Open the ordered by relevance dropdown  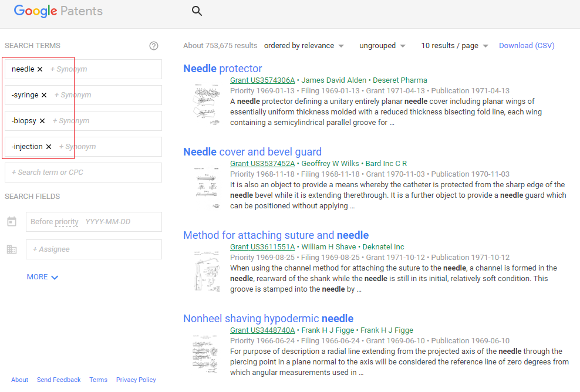tap(304, 46)
